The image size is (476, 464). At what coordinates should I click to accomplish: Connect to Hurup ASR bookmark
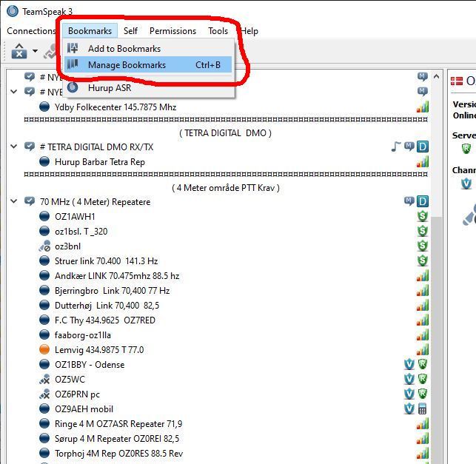tap(148, 88)
